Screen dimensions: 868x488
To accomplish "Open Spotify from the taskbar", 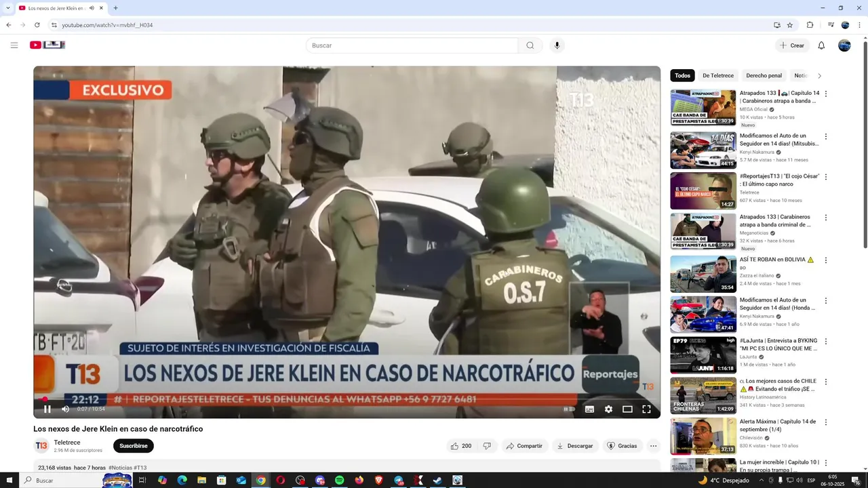I will pos(340,480).
